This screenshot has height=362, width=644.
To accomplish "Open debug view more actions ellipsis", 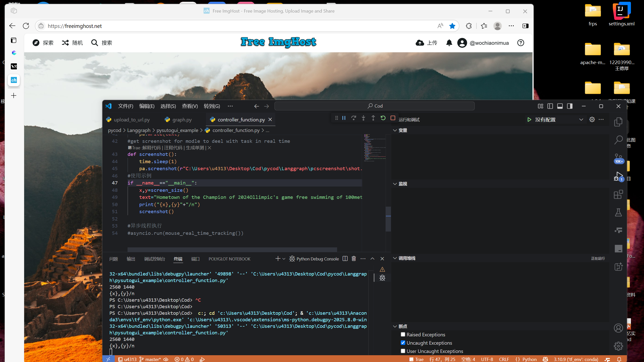I will (601, 119).
